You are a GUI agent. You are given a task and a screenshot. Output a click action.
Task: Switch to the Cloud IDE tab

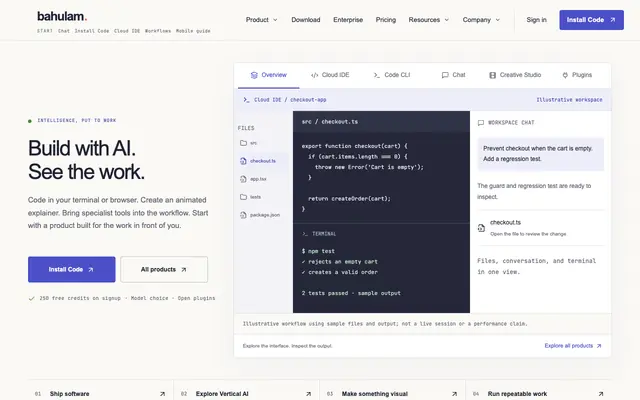(x=330, y=75)
